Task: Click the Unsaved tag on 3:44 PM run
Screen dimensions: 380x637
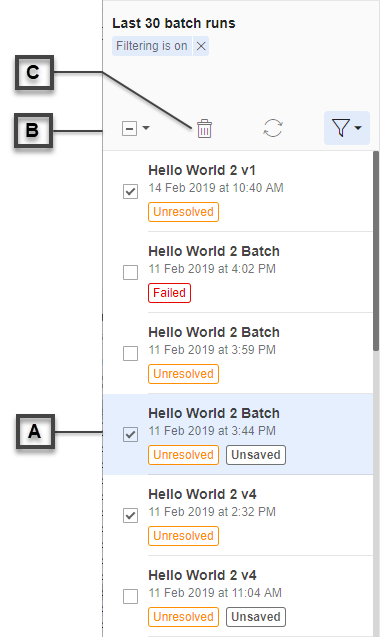Action: click(x=256, y=455)
